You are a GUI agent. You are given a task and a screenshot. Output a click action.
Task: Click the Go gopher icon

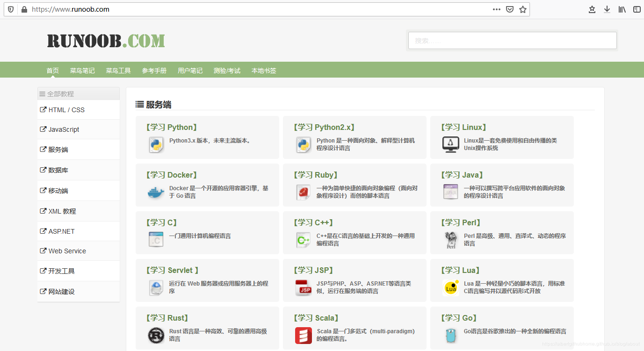(x=451, y=335)
